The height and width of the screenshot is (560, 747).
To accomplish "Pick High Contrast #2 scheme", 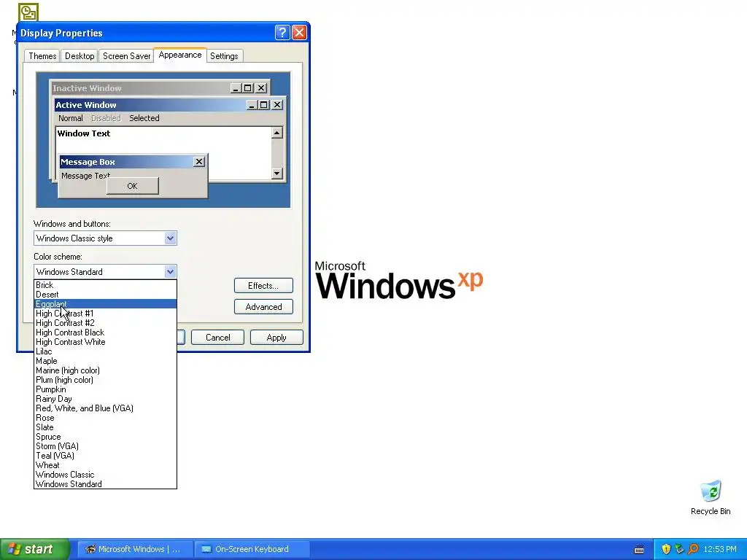I will [105, 323].
